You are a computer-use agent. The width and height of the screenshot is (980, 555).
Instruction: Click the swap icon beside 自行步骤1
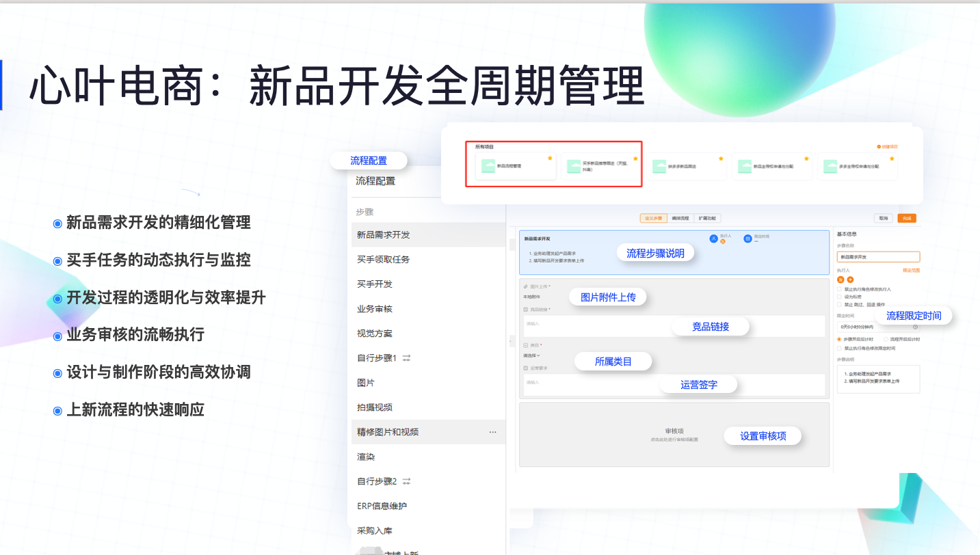click(x=406, y=357)
